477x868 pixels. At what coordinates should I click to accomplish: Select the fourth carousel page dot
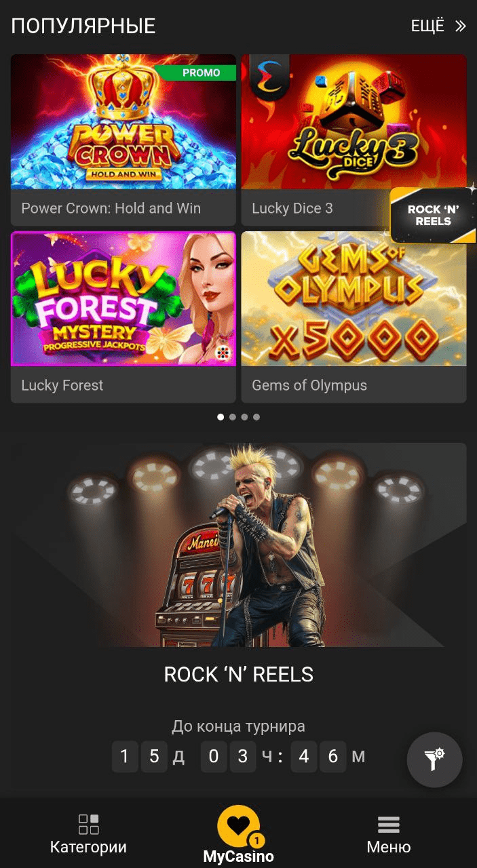coord(256,417)
